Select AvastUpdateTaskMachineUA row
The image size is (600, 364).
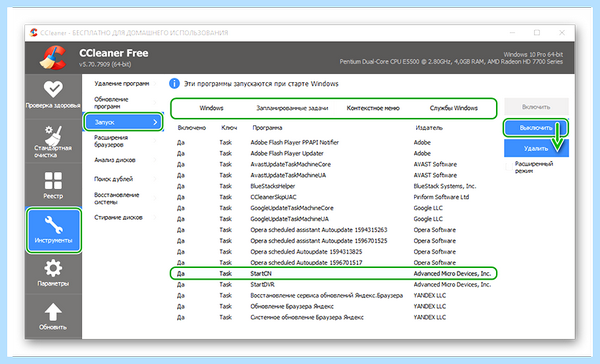333,175
